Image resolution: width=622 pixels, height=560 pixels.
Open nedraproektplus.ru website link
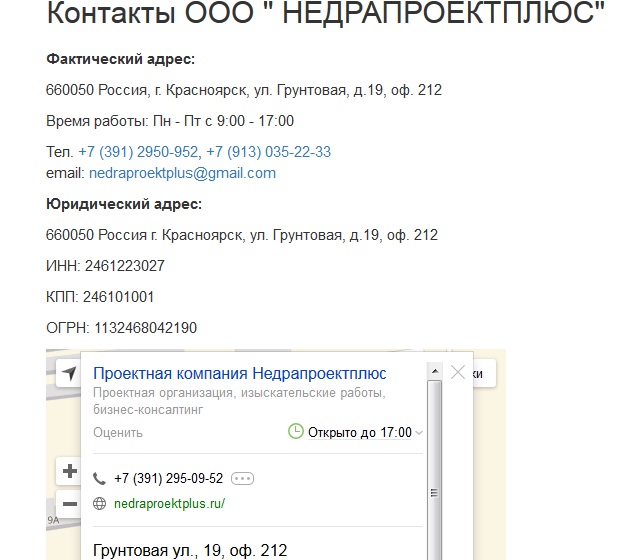(x=170, y=504)
